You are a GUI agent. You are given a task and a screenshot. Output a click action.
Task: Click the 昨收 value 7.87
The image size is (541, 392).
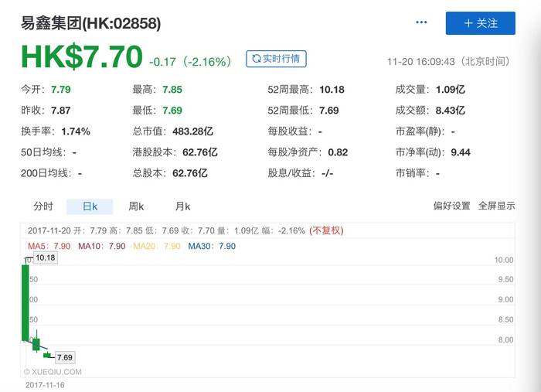tap(61, 111)
